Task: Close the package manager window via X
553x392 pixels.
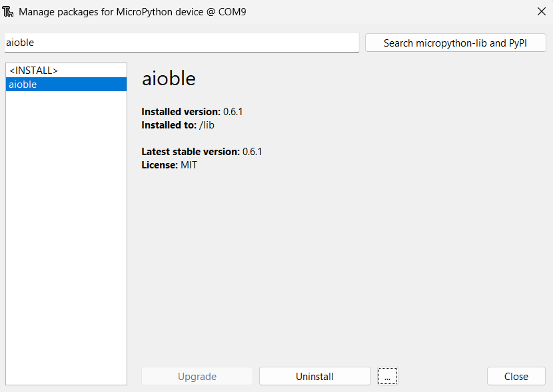Action: tap(542, 11)
